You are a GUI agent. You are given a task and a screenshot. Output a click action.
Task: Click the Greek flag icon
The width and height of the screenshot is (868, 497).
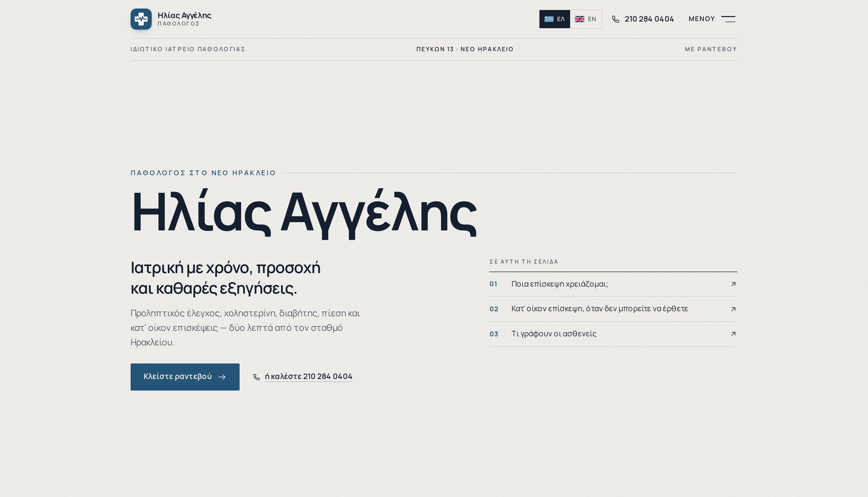tap(549, 19)
